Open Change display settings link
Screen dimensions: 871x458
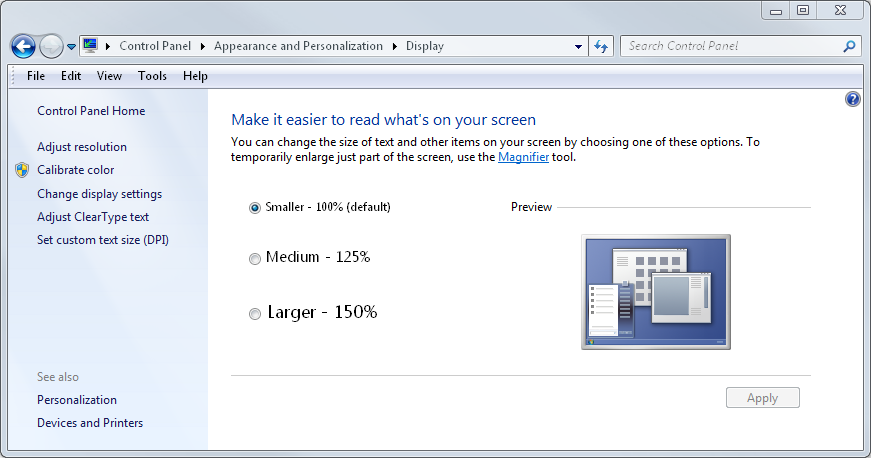point(99,194)
